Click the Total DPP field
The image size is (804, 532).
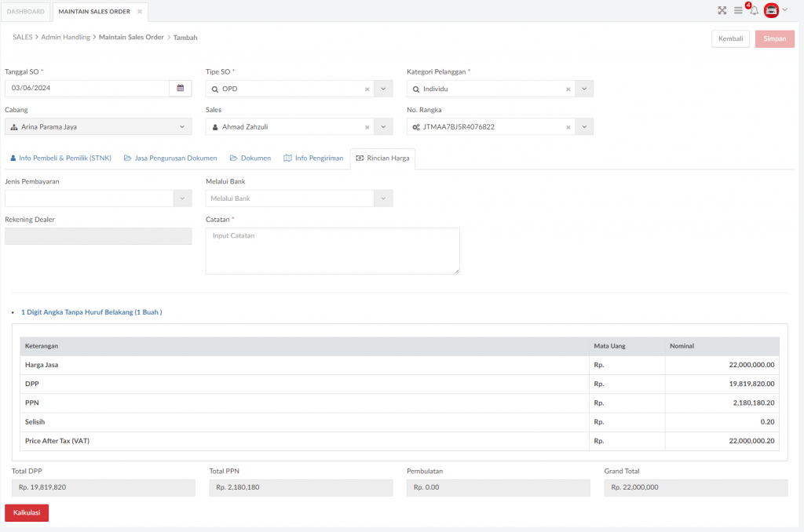(x=104, y=487)
